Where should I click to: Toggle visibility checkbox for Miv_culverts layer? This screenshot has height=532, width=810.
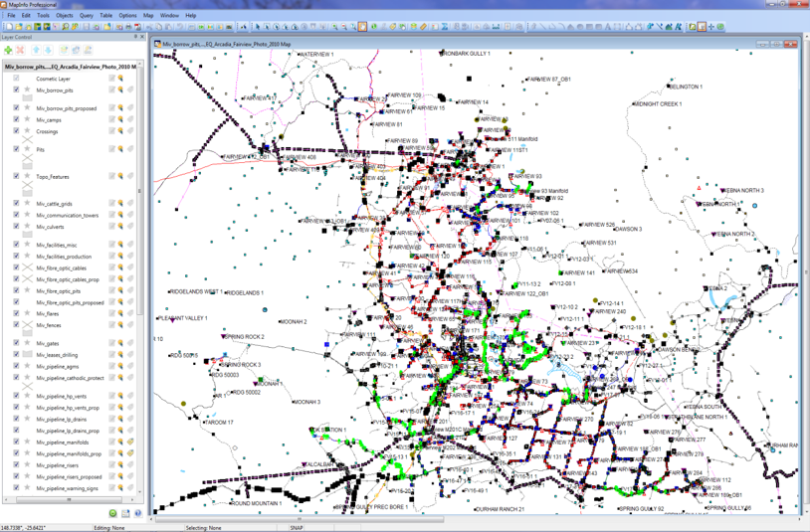[x=16, y=227]
